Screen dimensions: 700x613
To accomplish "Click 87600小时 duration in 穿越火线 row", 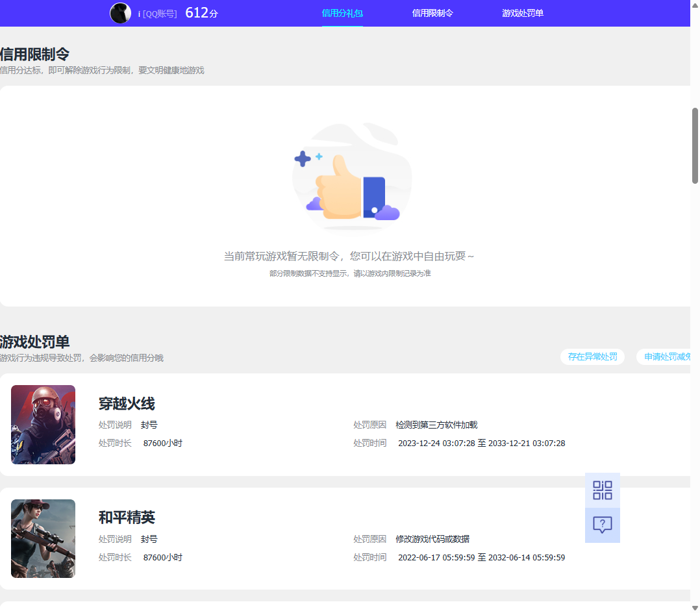I will [162, 444].
